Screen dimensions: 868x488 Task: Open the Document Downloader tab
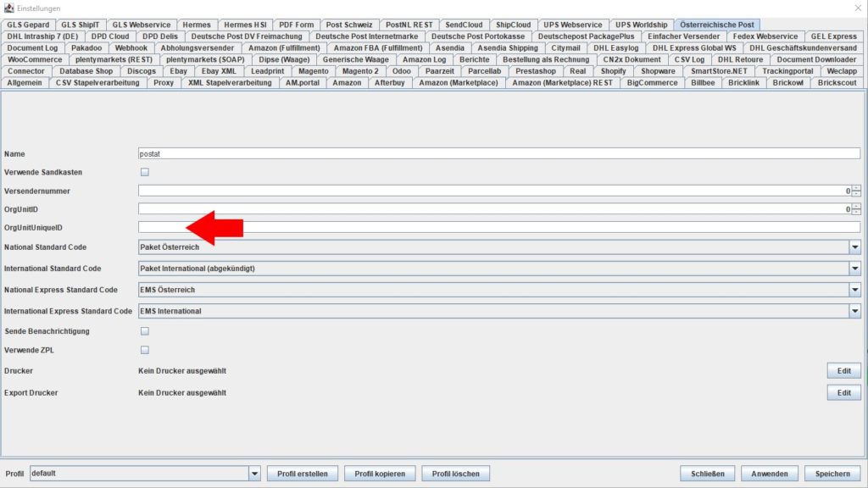click(x=816, y=60)
